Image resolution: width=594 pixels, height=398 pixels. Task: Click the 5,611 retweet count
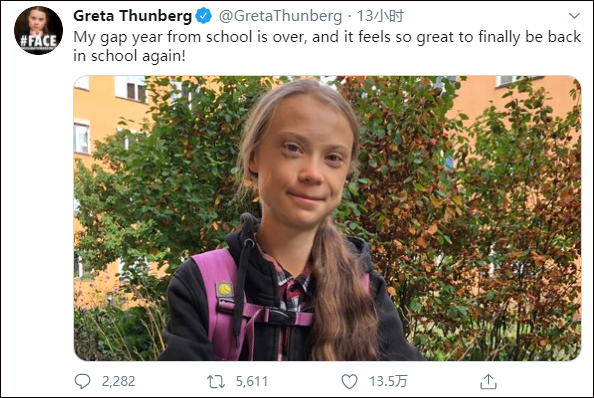point(252,381)
